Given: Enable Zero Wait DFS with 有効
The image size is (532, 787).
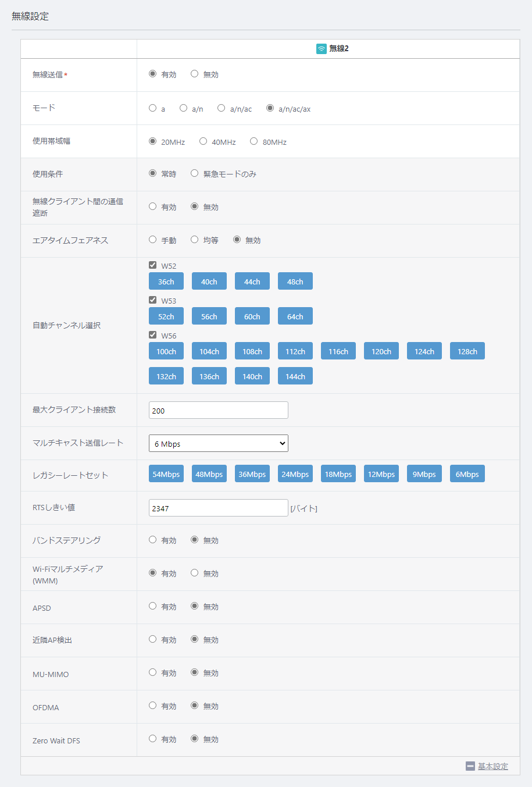Looking at the screenshot, I should click(x=152, y=739).
